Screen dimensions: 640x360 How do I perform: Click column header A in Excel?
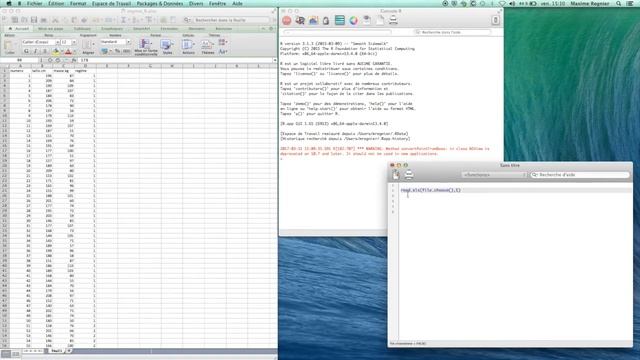[20, 66]
